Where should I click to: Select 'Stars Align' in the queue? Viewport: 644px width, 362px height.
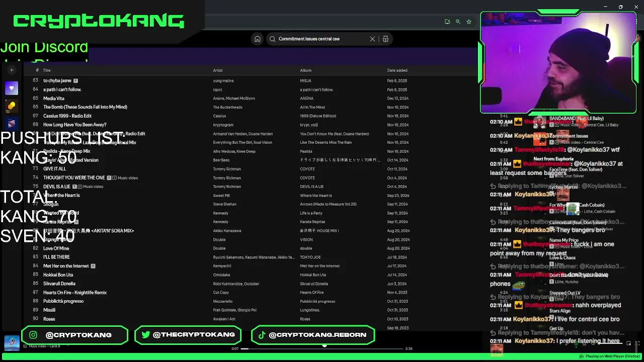560,311
